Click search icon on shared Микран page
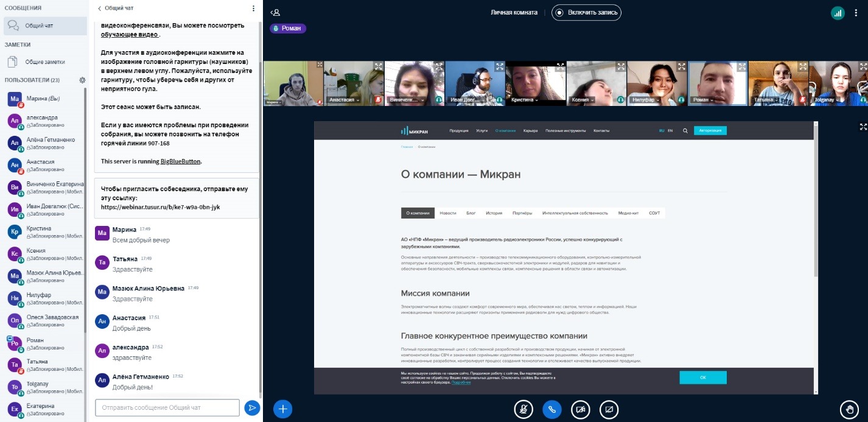Viewport: 868px width, 422px height. 685,130
